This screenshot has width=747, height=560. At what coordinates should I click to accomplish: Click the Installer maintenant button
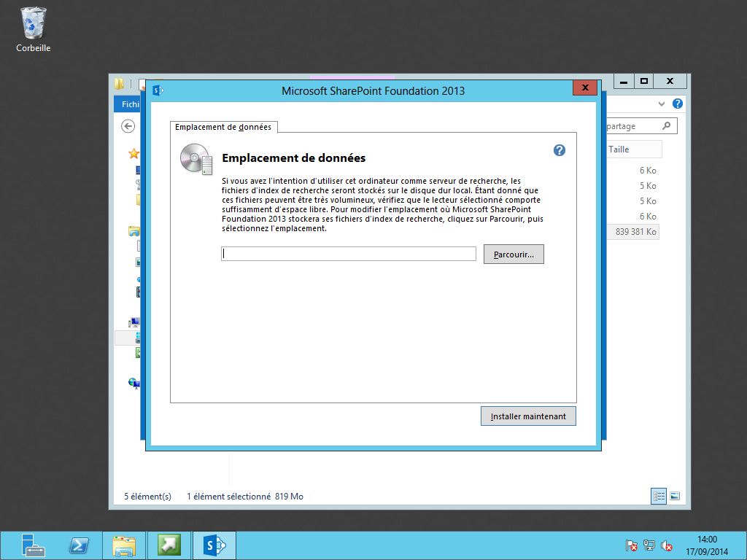point(528,416)
